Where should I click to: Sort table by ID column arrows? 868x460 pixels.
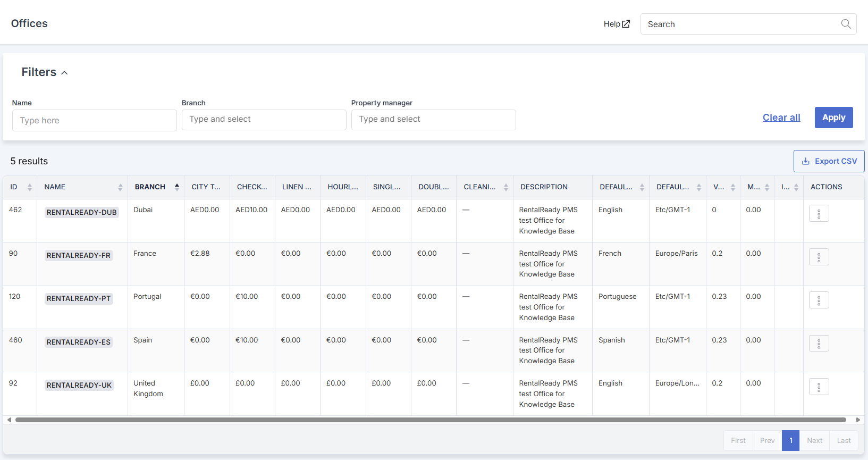point(30,187)
